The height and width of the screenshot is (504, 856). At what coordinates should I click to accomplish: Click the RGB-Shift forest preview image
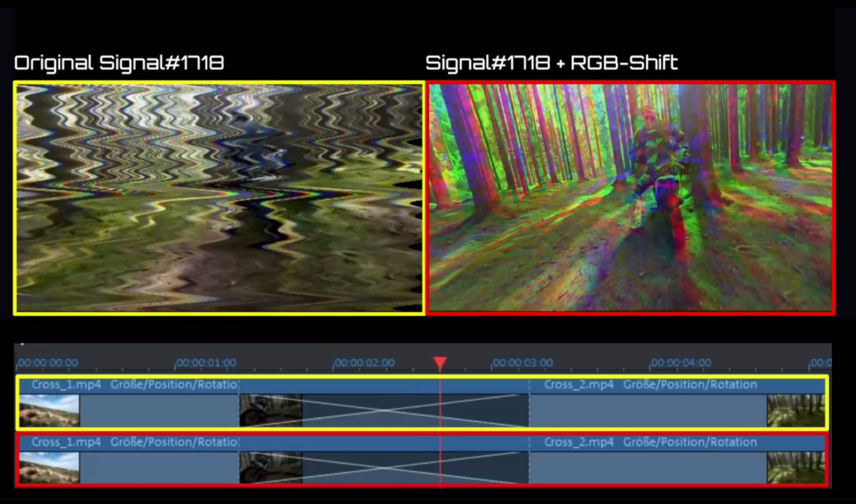[630, 197]
